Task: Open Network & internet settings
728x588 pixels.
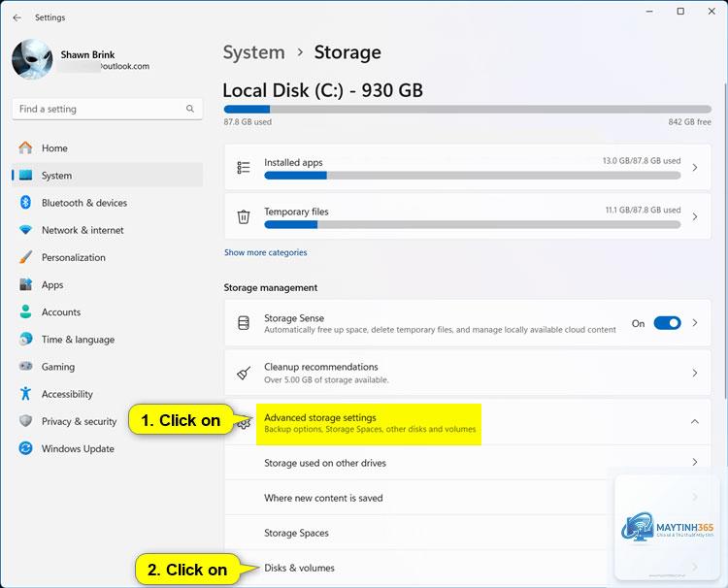Action: [x=107, y=230]
